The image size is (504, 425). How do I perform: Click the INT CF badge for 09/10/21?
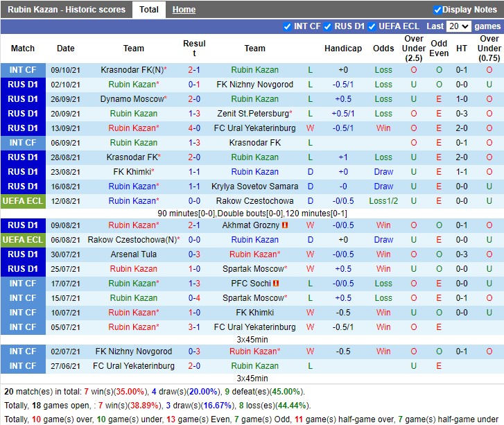tap(23, 70)
